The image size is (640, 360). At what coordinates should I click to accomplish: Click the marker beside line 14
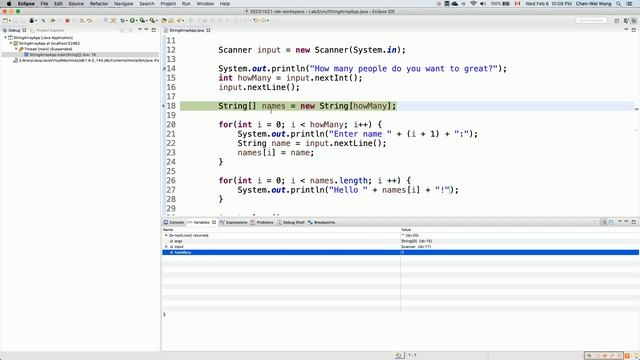pos(164,69)
